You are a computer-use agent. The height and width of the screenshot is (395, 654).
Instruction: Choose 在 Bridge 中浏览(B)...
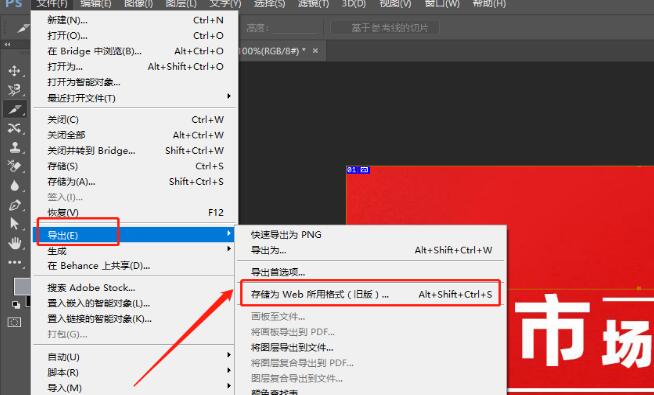tap(135, 51)
